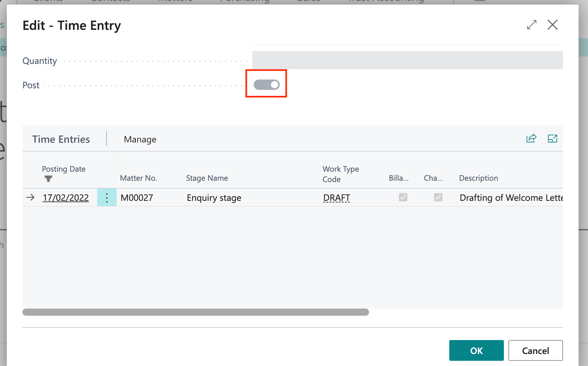This screenshot has height=366, width=588.
Task: Click the Billa... column header
Action: point(399,178)
